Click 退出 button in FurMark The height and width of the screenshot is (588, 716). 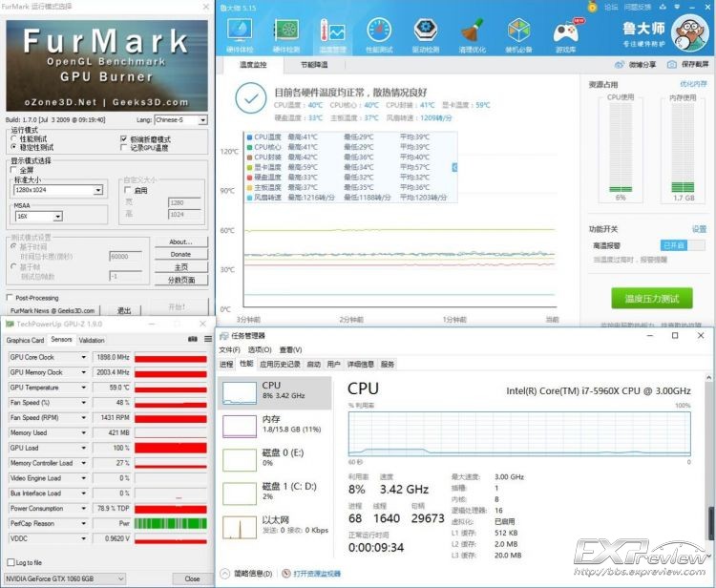(x=124, y=310)
